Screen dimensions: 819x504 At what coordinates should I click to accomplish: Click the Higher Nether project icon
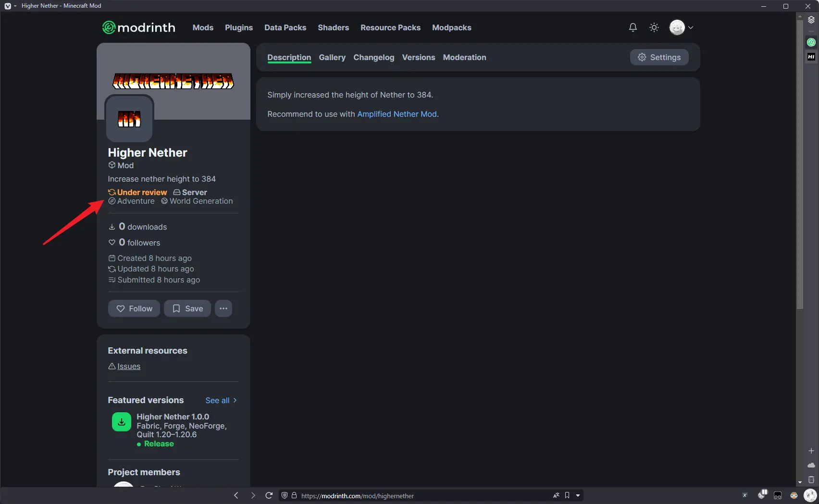129,119
